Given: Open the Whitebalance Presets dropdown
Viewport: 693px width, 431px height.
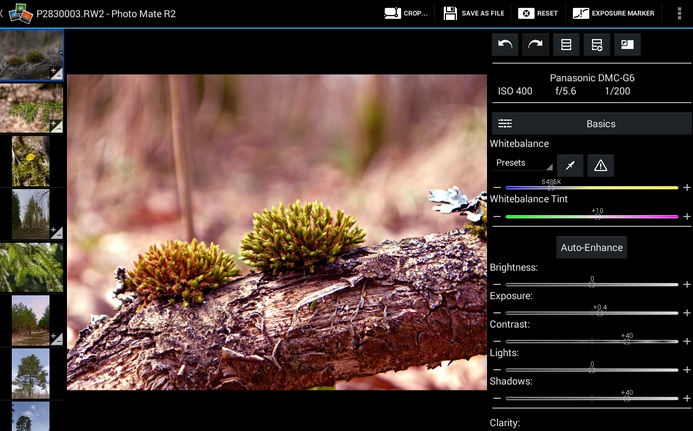Looking at the screenshot, I should (x=523, y=163).
